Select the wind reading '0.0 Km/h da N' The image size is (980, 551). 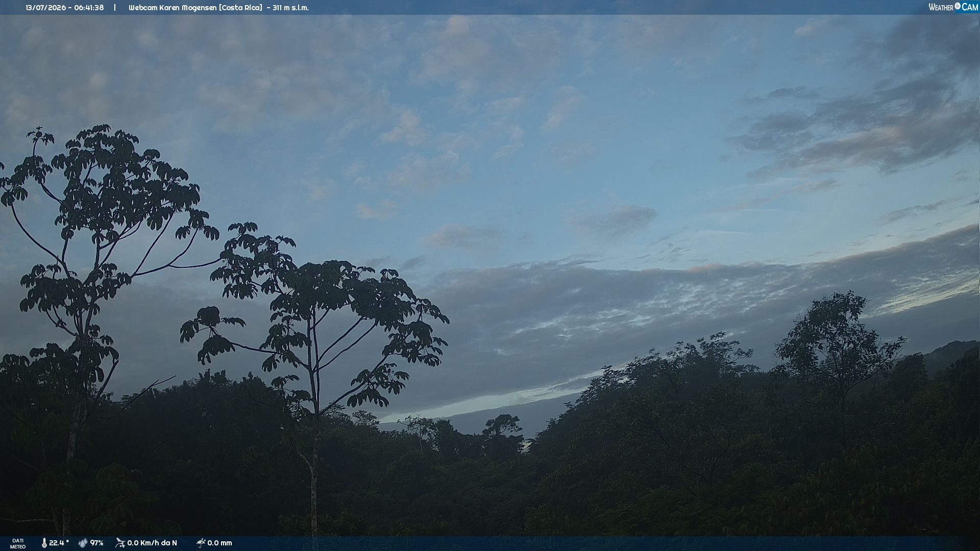pyautogui.click(x=152, y=543)
